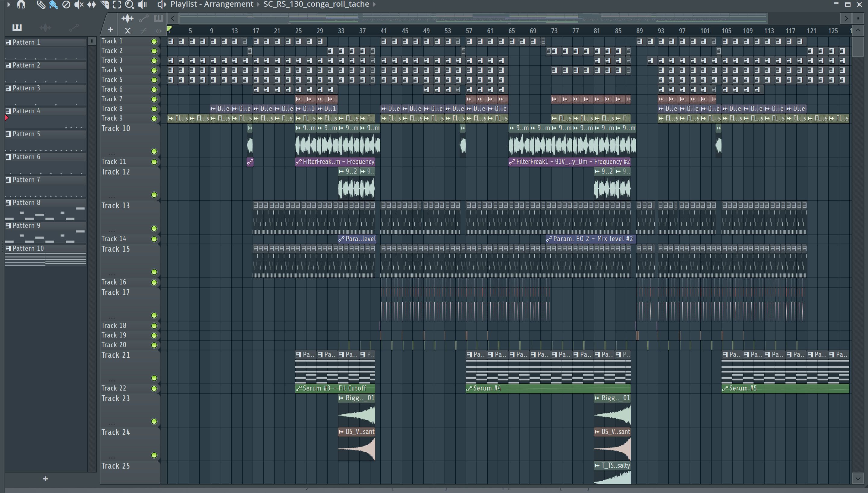Screen dimensions: 868x493
Task: Toggle the magnet snap tool
Action: coord(21,5)
